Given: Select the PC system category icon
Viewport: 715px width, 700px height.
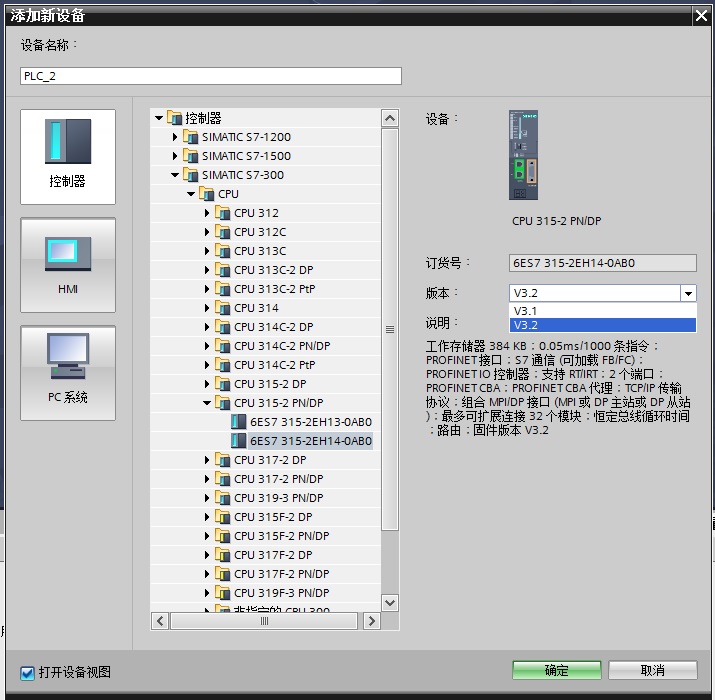Looking at the screenshot, I should [x=67, y=373].
